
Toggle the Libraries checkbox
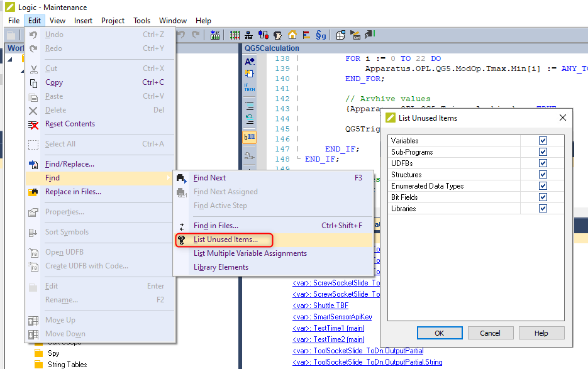pyautogui.click(x=543, y=209)
